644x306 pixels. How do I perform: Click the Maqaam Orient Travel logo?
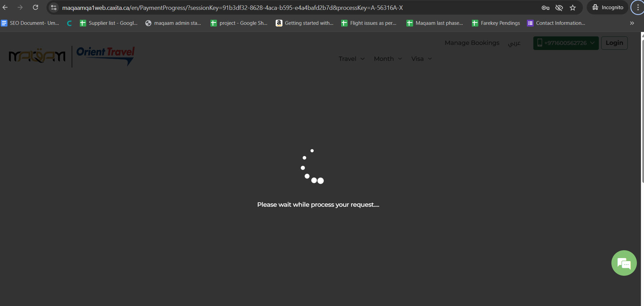click(72, 56)
